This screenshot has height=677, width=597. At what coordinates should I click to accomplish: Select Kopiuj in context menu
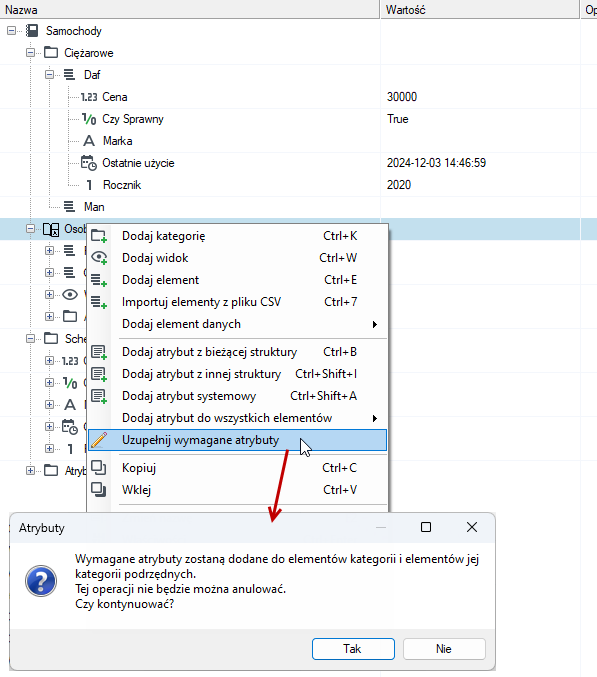pyautogui.click(x=237, y=468)
